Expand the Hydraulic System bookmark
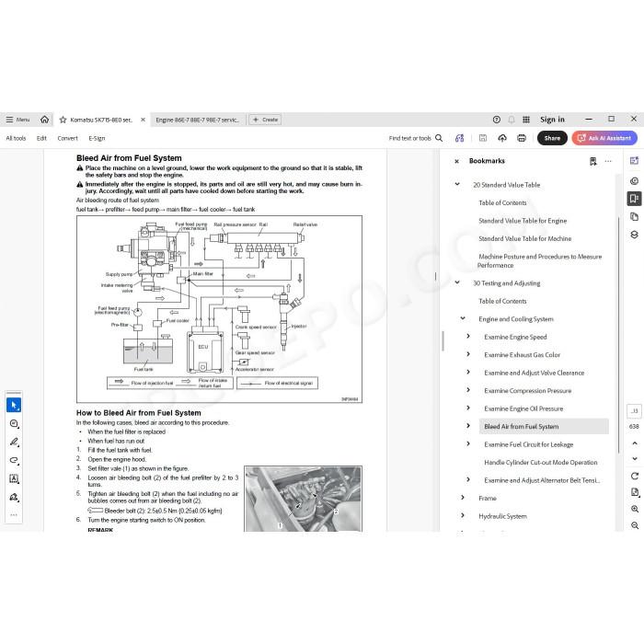 463,515
